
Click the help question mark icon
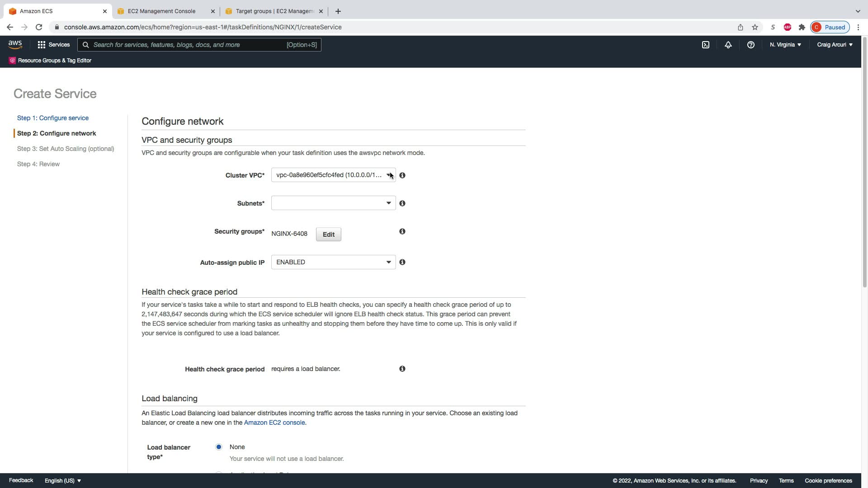pyautogui.click(x=750, y=45)
